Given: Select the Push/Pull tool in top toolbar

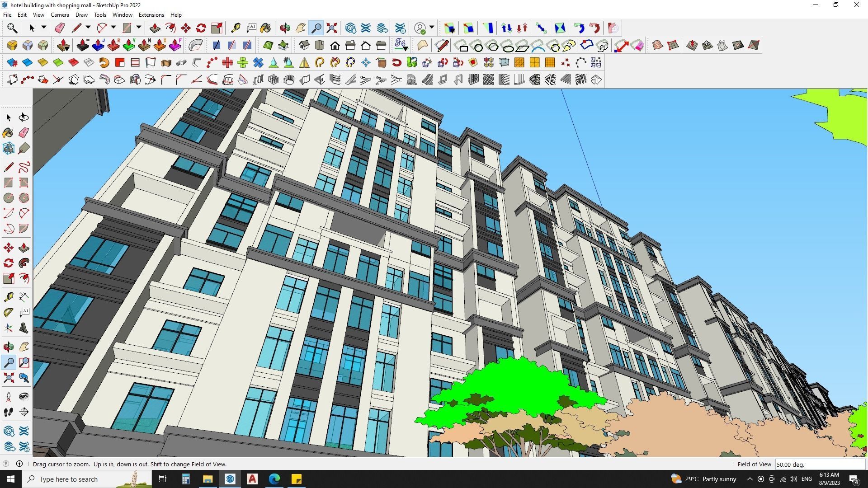Looking at the screenshot, I should (155, 28).
